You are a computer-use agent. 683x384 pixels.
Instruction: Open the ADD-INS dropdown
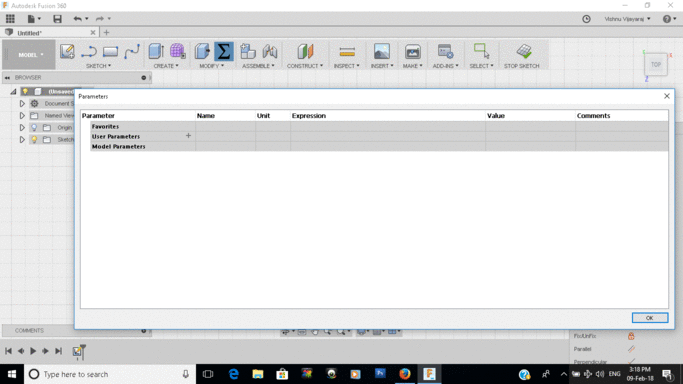click(x=446, y=66)
